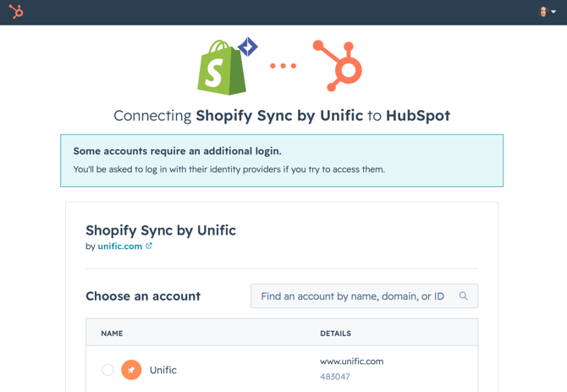Click the Shopify bag logo
Screen dimensions: 567x392
[x=222, y=68]
